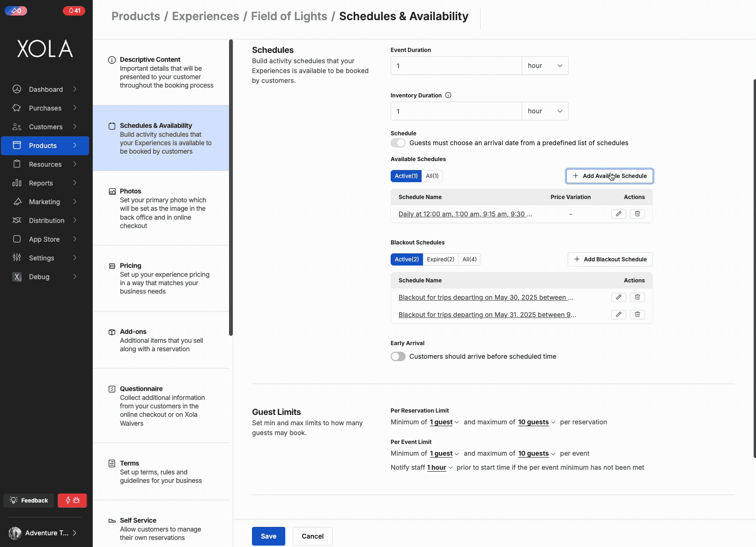The height and width of the screenshot is (547, 756).
Task: Click the Add Blackout Schedule button
Action: [610, 259]
